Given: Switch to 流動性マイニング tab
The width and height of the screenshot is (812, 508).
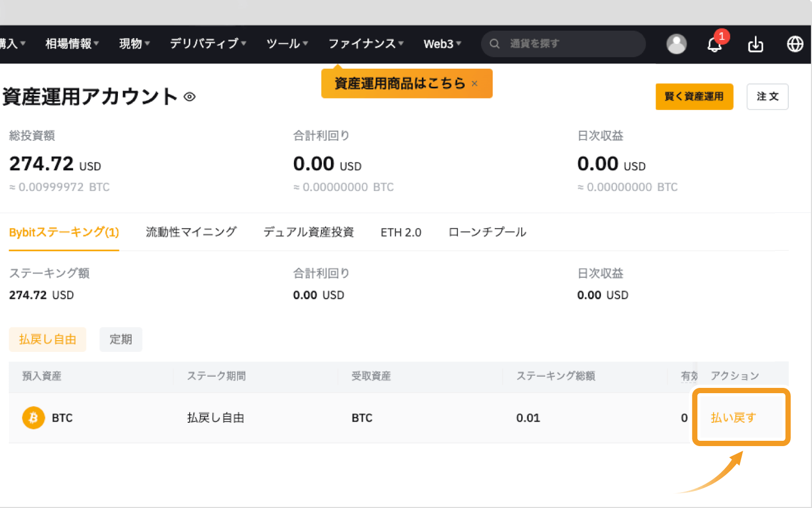Looking at the screenshot, I should point(191,232).
